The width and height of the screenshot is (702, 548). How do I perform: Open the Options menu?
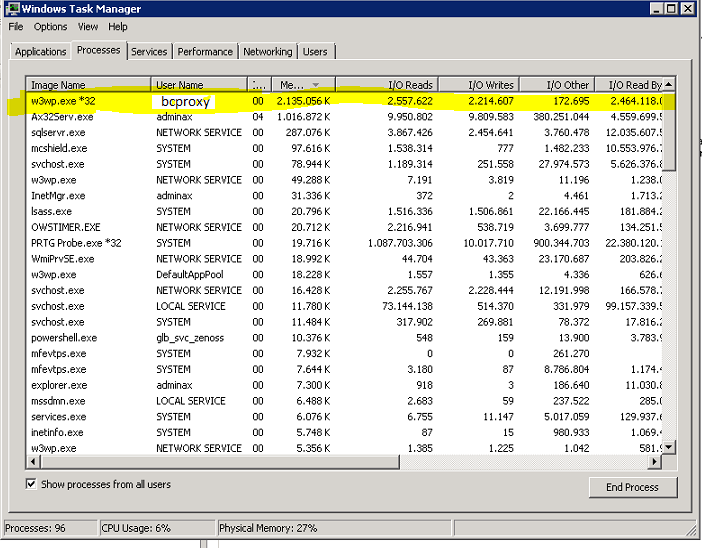tap(50, 27)
